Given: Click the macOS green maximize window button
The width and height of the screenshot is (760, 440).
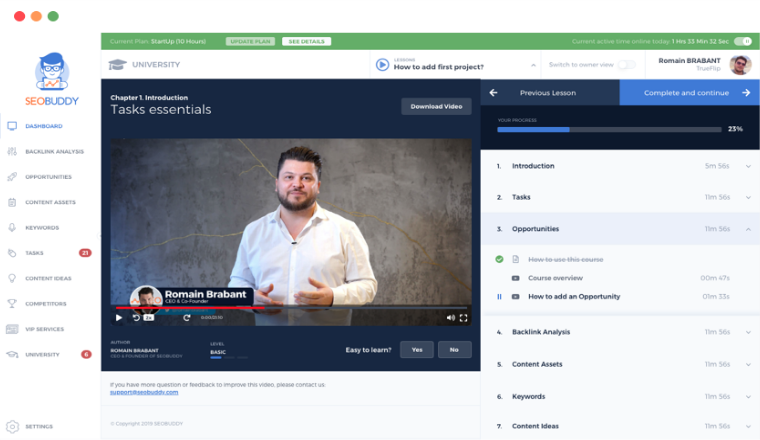Looking at the screenshot, I should [53, 16].
